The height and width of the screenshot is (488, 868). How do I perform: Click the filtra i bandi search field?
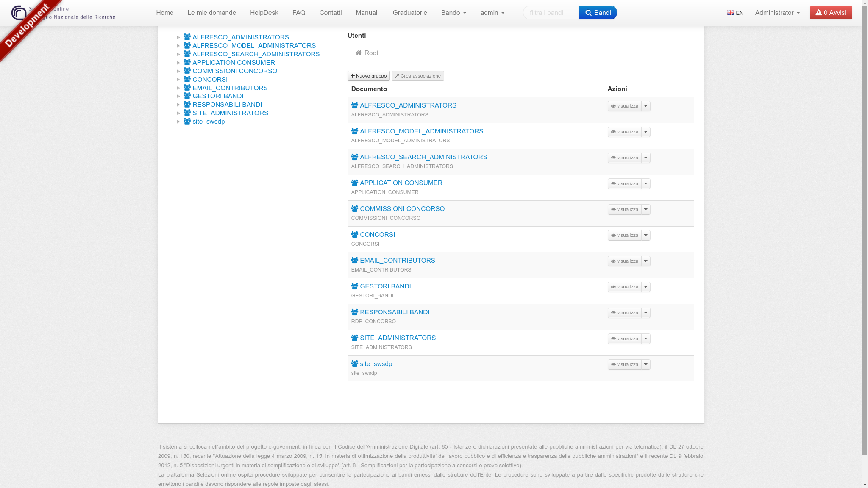551,13
